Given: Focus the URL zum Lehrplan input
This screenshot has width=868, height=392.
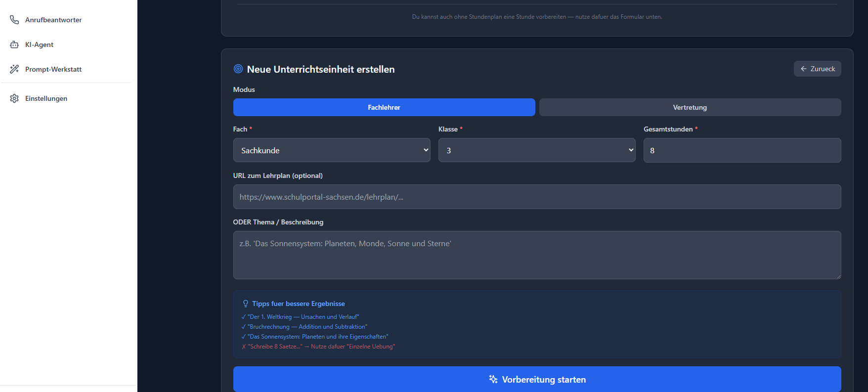Looking at the screenshot, I should click(x=537, y=197).
